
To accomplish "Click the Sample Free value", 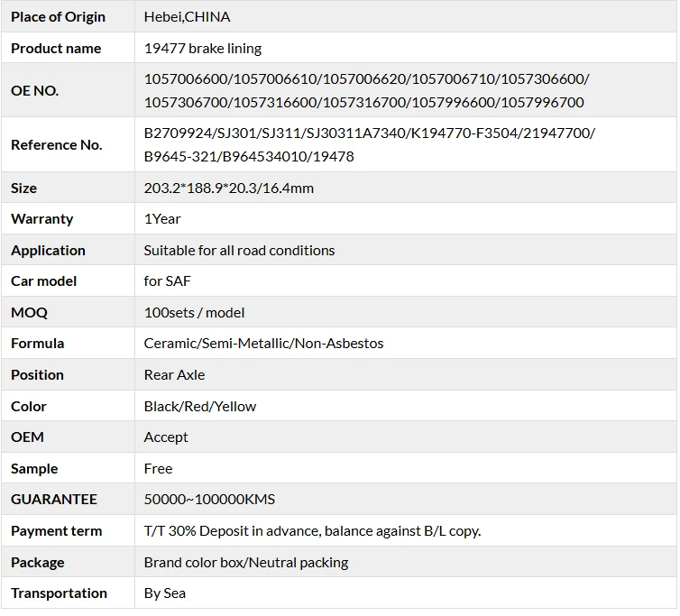I will [159, 468].
